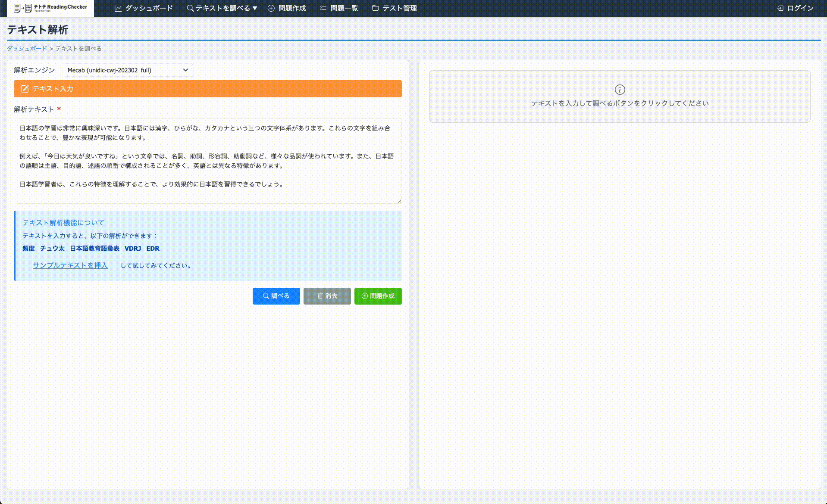This screenshot has height=504, width=827.
Task: Open the 解析エンジン Mecab dropdown
Action: pos(128,70)
